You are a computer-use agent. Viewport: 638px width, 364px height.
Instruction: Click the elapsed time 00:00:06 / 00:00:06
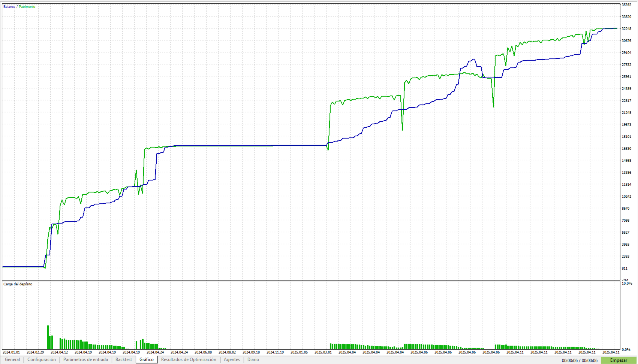[x=580, y=361]
